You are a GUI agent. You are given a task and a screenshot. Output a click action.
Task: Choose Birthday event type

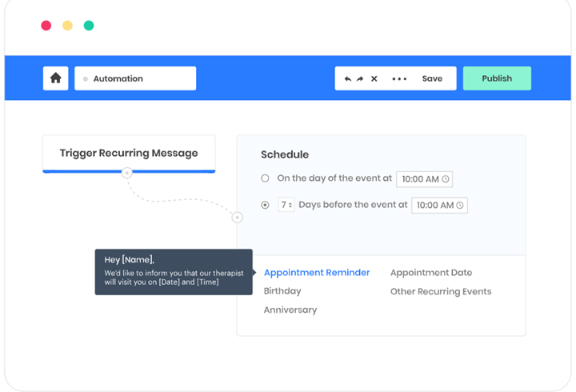tap(282, 291)
